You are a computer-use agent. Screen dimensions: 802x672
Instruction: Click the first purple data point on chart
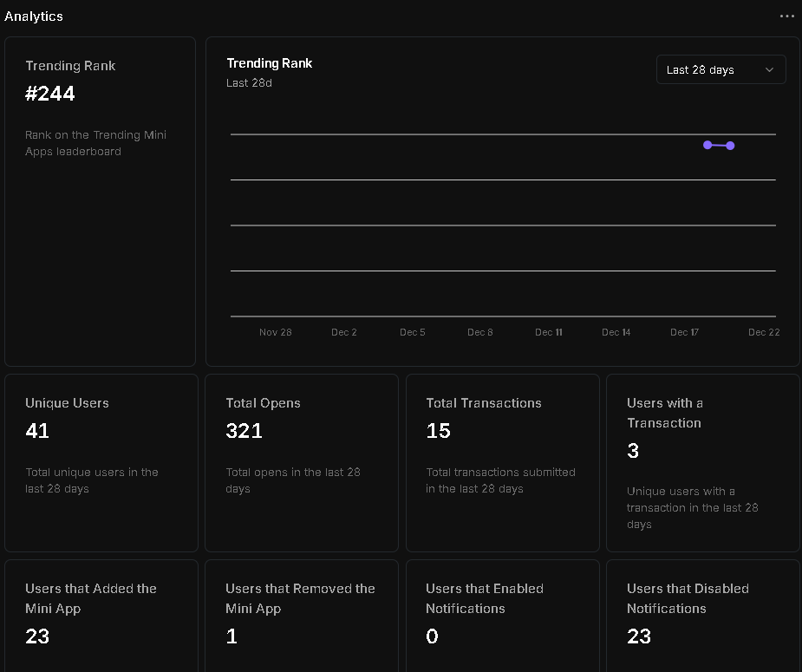click(706, 146)
